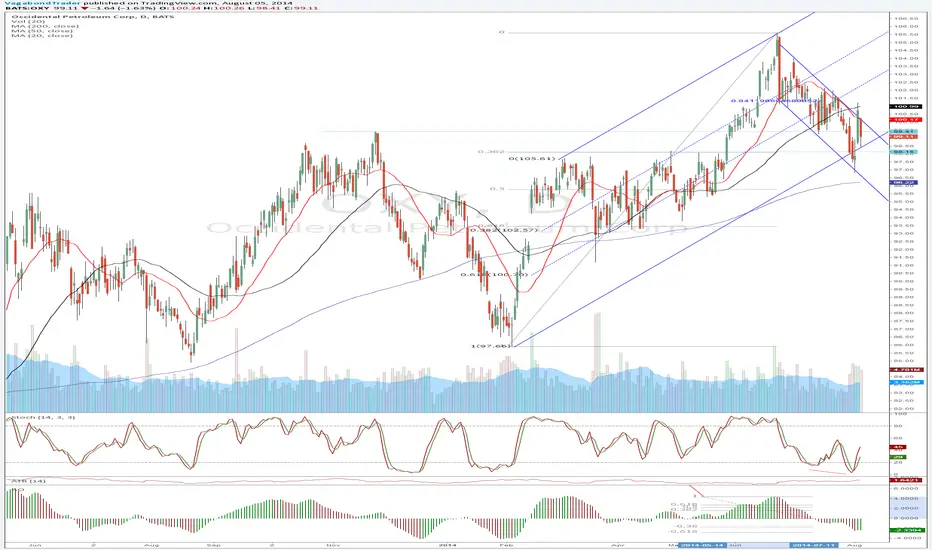Click the Aug month label at far right
Screen dimensions: 932x550
tap(854, 545)
